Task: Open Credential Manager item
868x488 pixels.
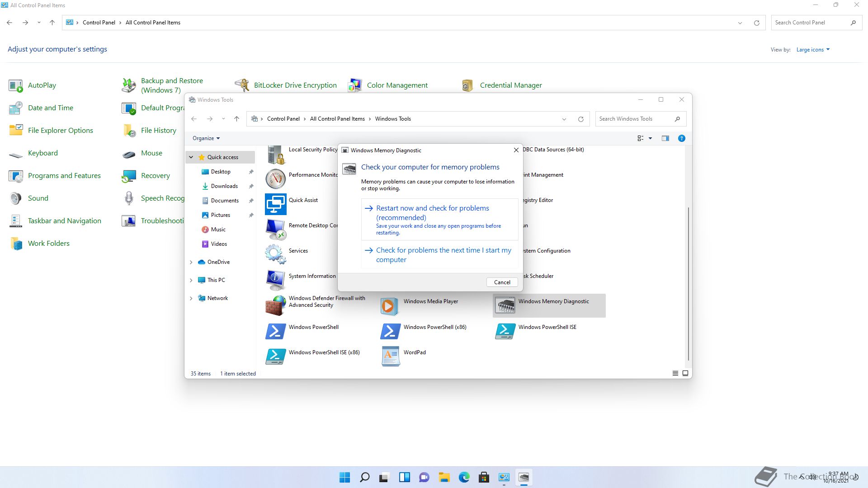Action: (x=501, y=85)
